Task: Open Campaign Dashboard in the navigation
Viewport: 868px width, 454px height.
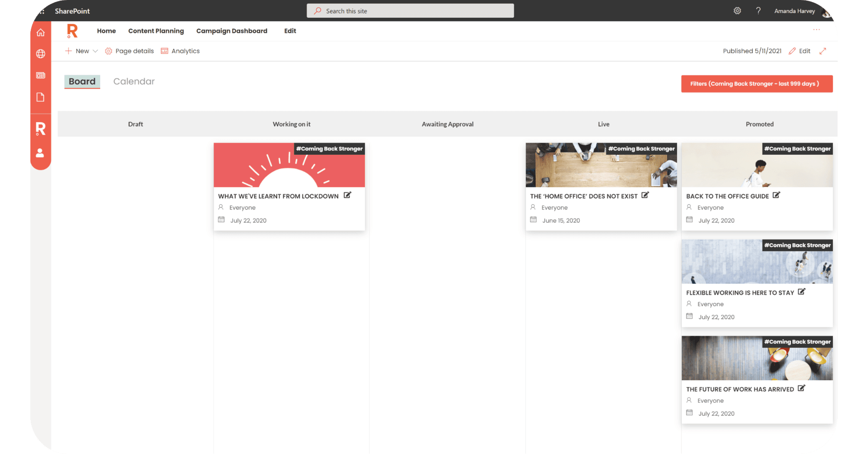Action: click(x=231, y=31)
